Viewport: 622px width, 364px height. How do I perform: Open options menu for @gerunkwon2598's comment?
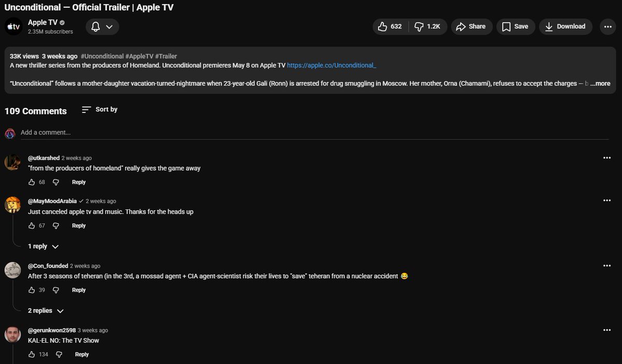tap(607, 330)
